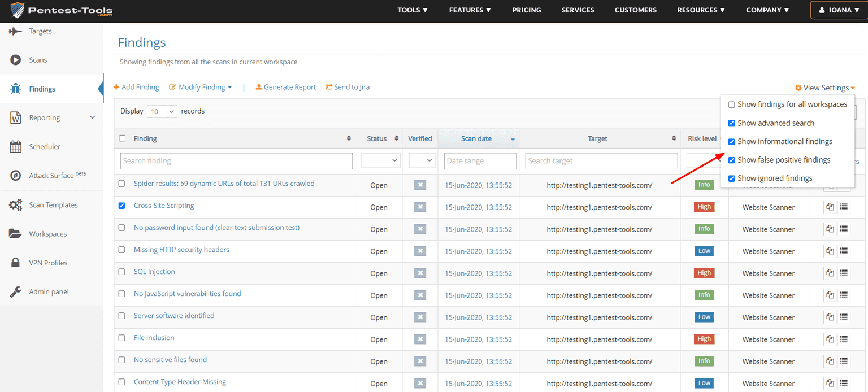Click the PRICING navigation item
Viewport: 868px width, 392px height.
(x=526, y=10)
